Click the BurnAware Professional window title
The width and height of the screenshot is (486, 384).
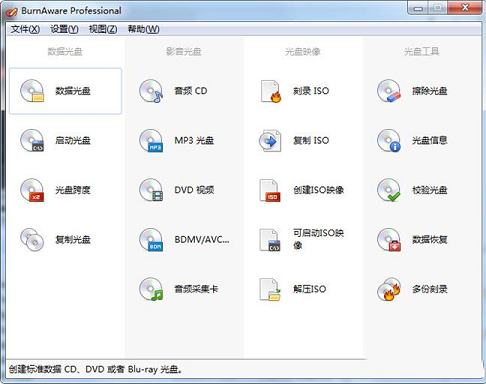point(71,11)
